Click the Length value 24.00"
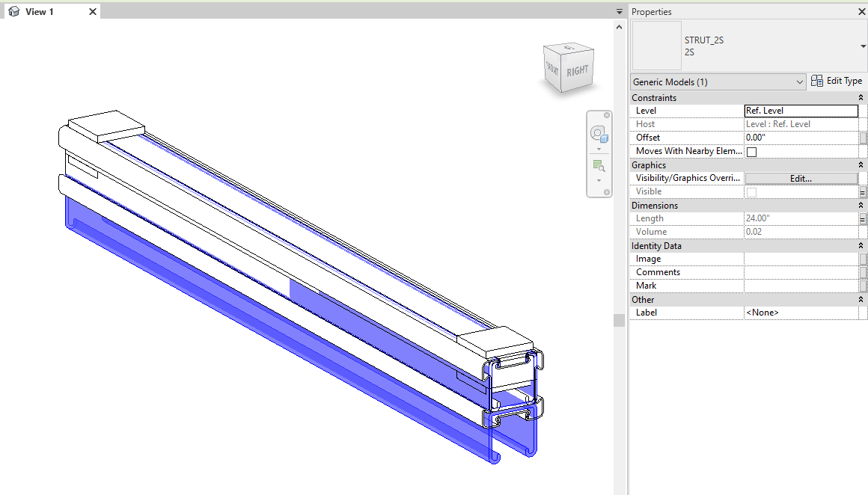Screen dimensions: 868x495 coord(757,218)
